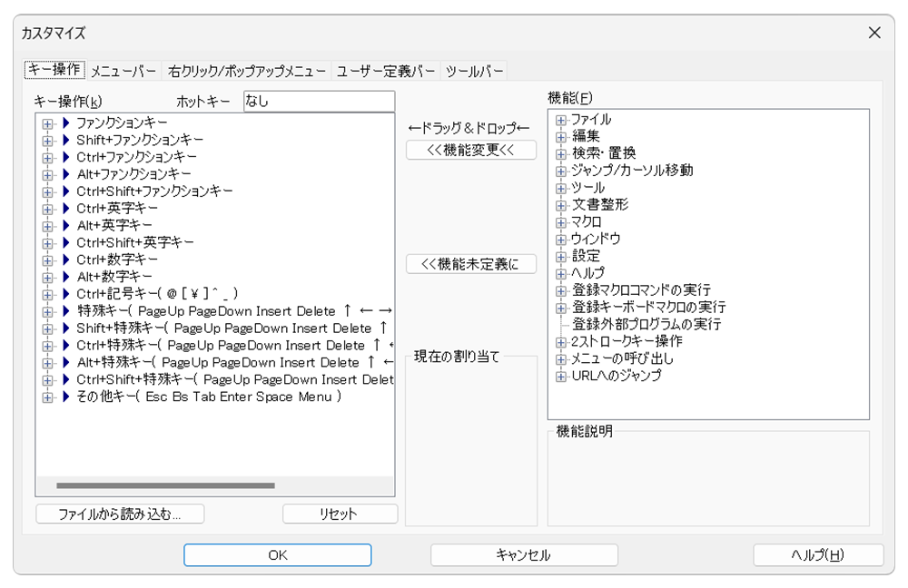
Task: Open the ツールバー tab
Action: pos(474,71)
